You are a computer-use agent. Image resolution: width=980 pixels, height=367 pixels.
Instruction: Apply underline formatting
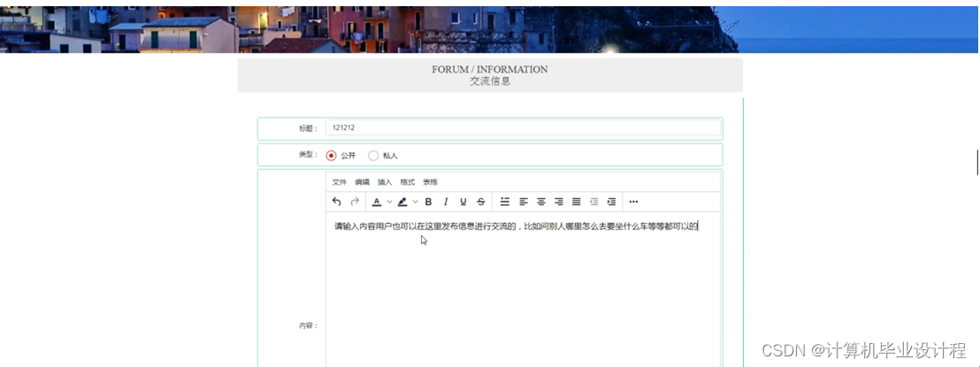pyautogui.click(x=463, y=202)
